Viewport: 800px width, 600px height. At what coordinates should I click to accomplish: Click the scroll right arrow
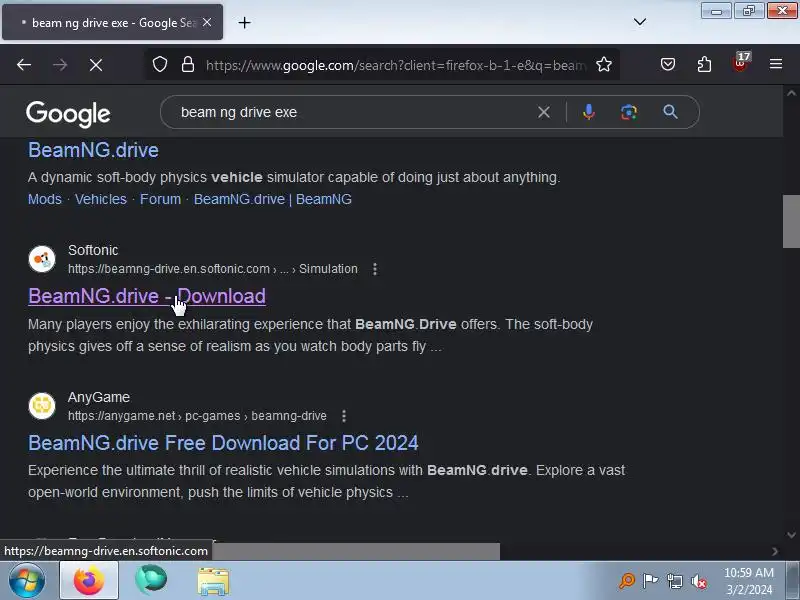coord(775,551)
